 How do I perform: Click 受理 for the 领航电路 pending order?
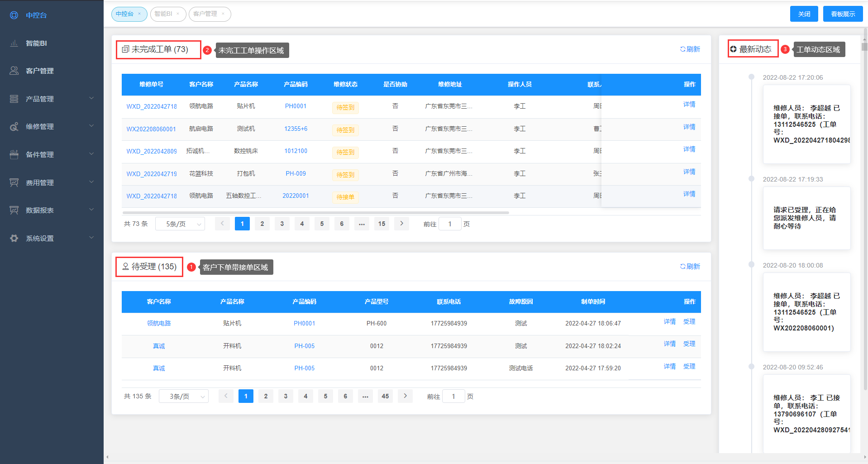coord(689,322)
